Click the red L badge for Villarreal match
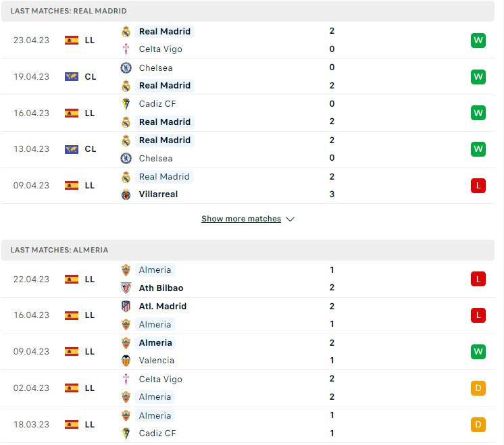 (x=478, y=186)
